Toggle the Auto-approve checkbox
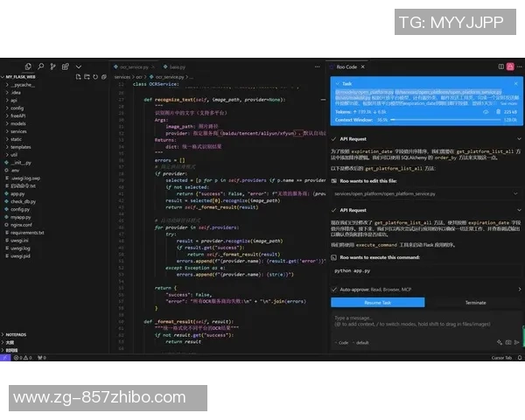This screenshot has width=525, height=420. (x=335, y=289)
